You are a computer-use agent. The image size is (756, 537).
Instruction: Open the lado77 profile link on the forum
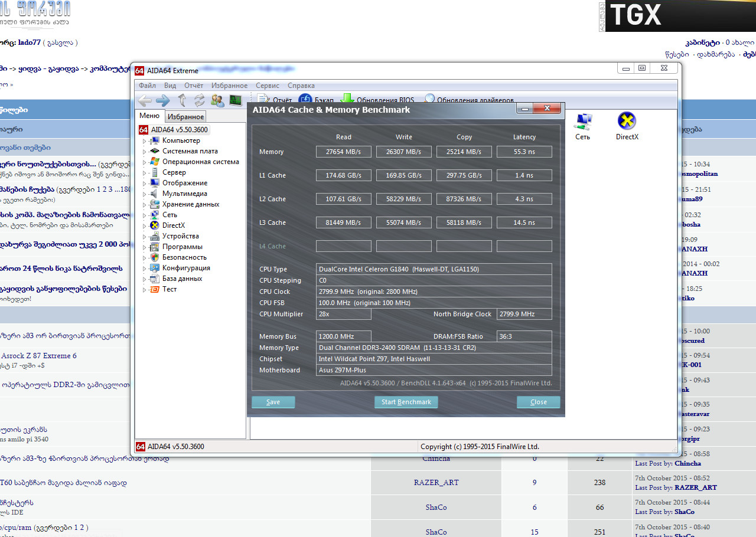tap(29, 42)
